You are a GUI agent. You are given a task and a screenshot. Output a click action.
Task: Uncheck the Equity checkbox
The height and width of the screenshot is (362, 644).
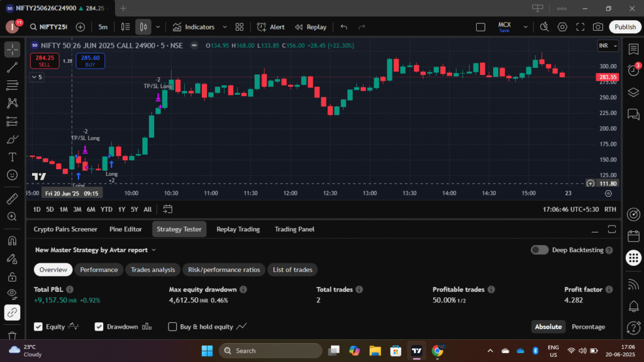[x=38, y=327]
